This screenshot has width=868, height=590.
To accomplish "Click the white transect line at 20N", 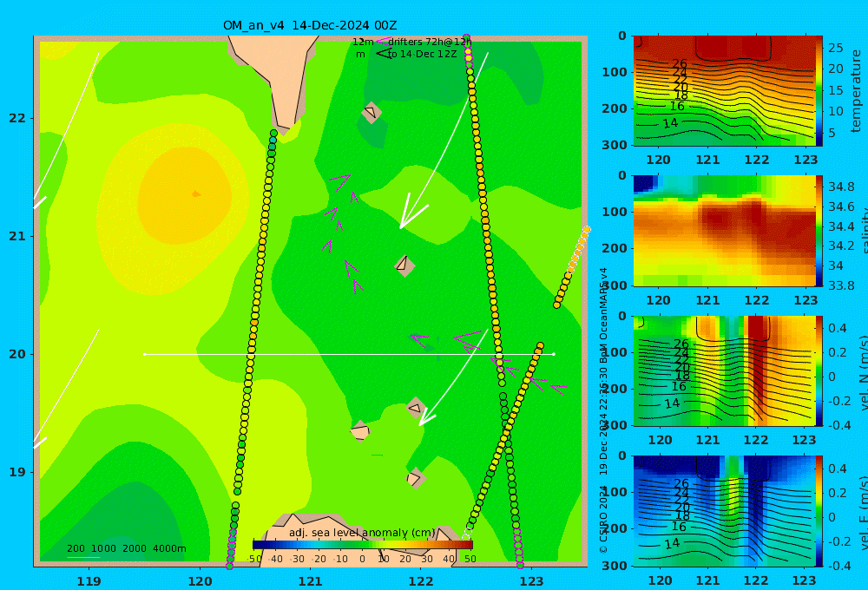I will click(349, 354).
